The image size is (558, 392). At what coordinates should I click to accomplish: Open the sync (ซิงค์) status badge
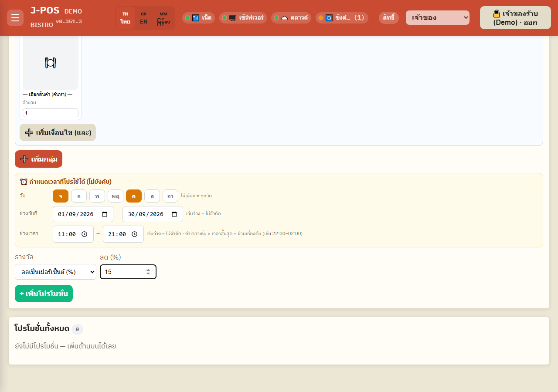coord(342,18)
